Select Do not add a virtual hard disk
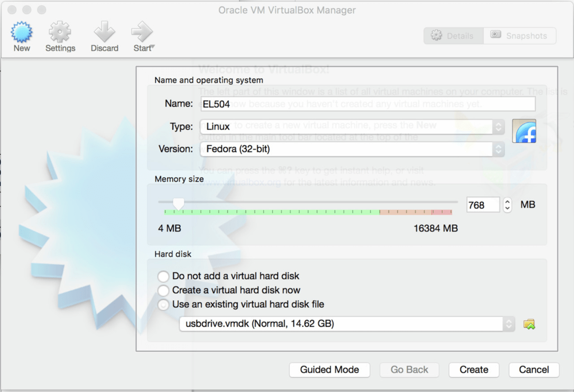Image resolution: width=574 pixels, height=392 pixels. [163, 276]
